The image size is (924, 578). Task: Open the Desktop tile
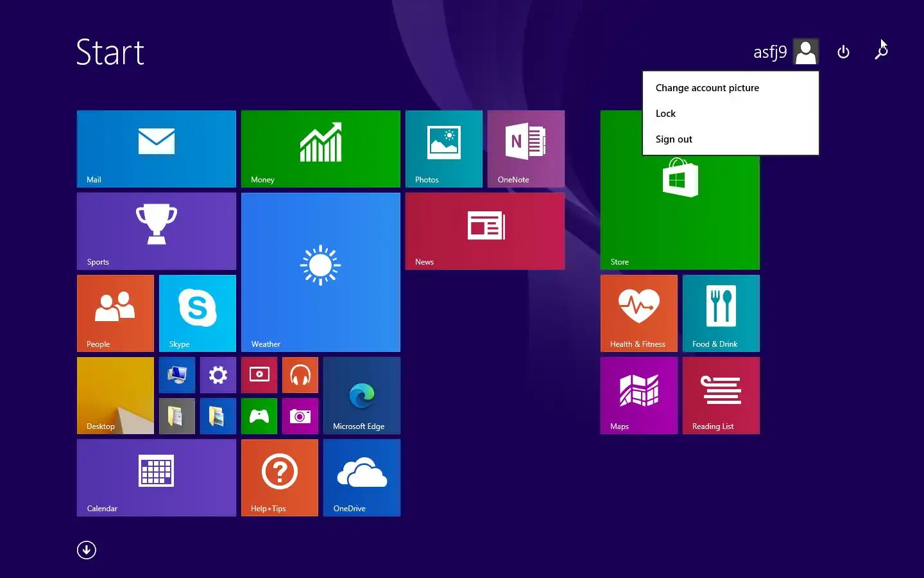coord(116,396)
